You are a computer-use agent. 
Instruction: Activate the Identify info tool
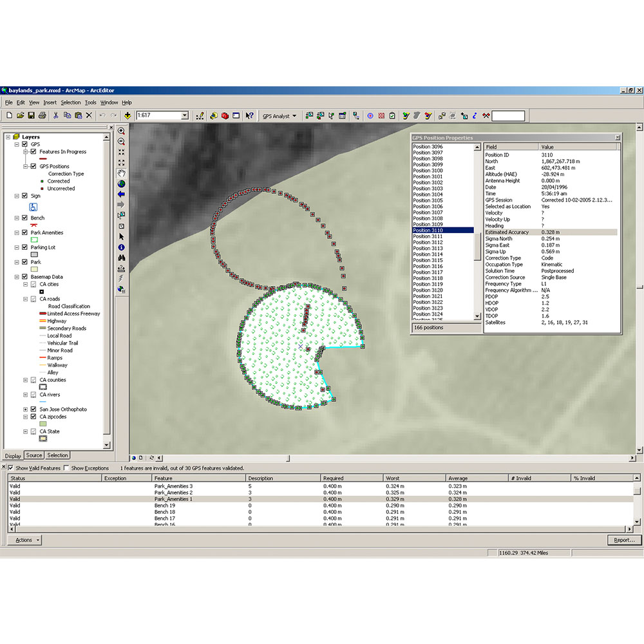point(121,247)
